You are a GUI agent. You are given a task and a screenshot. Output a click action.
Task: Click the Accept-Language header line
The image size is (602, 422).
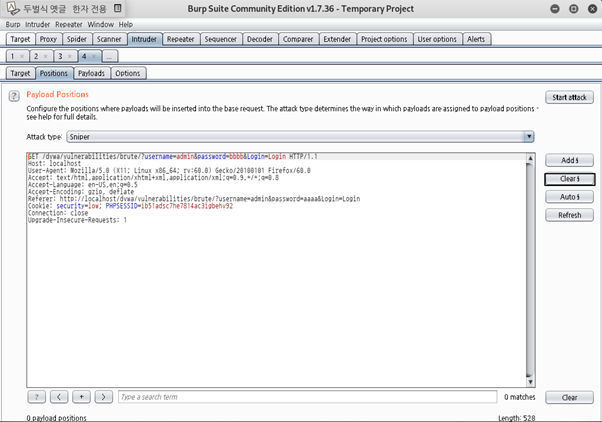[x=83, y=185]
